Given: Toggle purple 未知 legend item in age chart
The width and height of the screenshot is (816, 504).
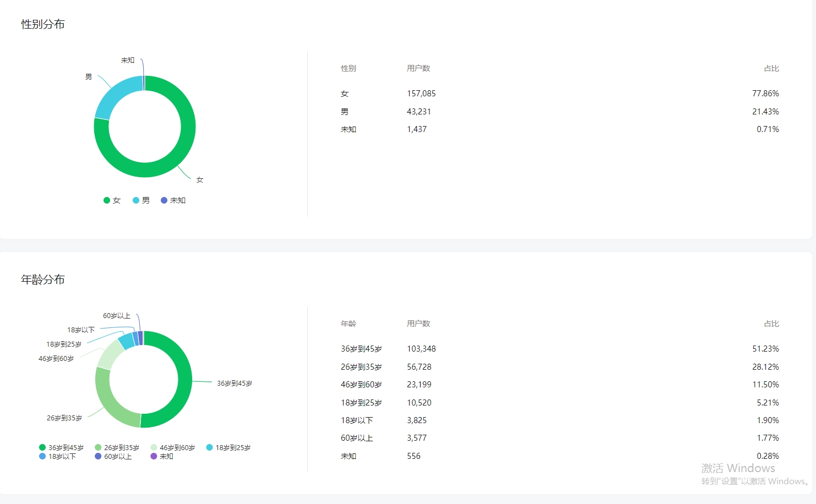Looking at the screenshot, I should point(162,457).
